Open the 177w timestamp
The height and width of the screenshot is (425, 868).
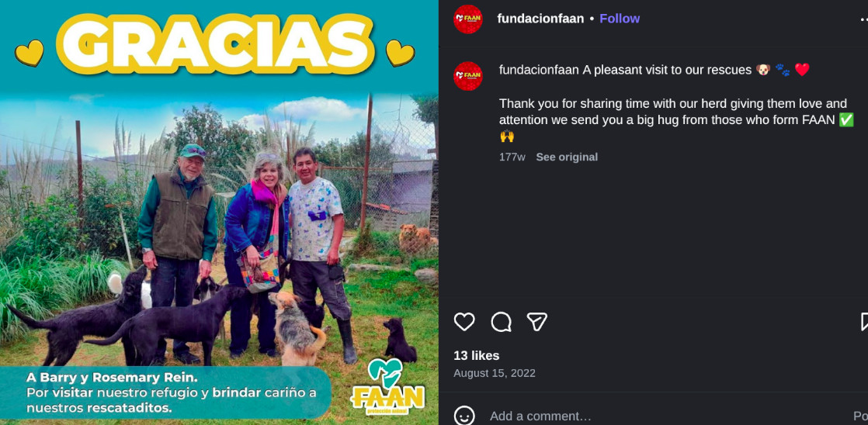pos(512,157)
